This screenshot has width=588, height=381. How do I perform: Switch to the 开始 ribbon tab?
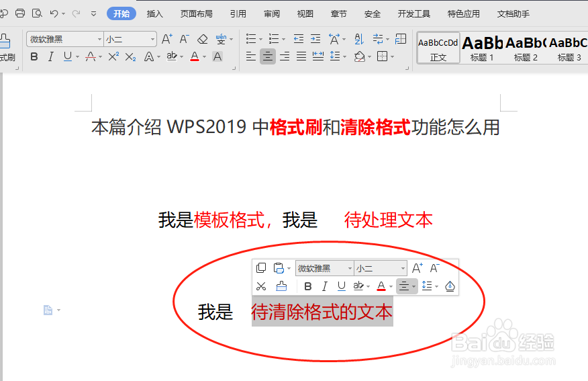pyautogui.click(x=121, y=14)
